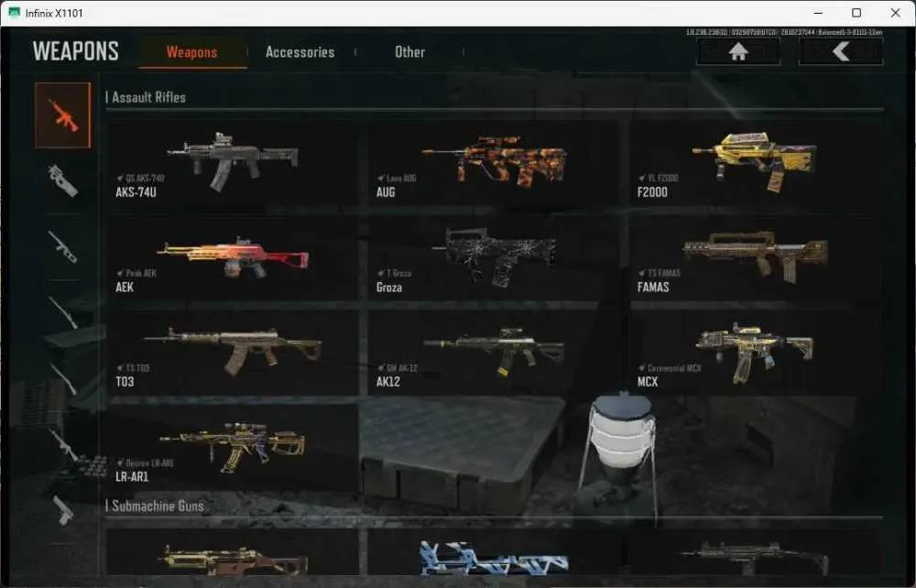Select the submachine gun category in the sidebar
Viewport: 916px width, 588px height.
coord(62,180)
